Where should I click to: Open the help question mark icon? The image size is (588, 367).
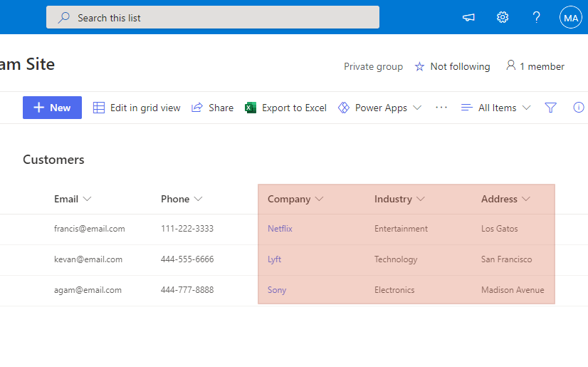[537, 17]
